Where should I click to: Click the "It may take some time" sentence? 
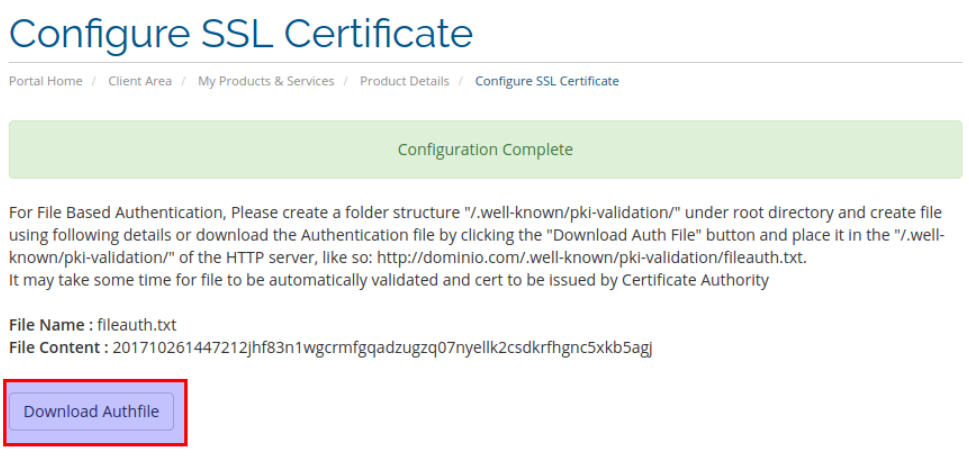389,281
